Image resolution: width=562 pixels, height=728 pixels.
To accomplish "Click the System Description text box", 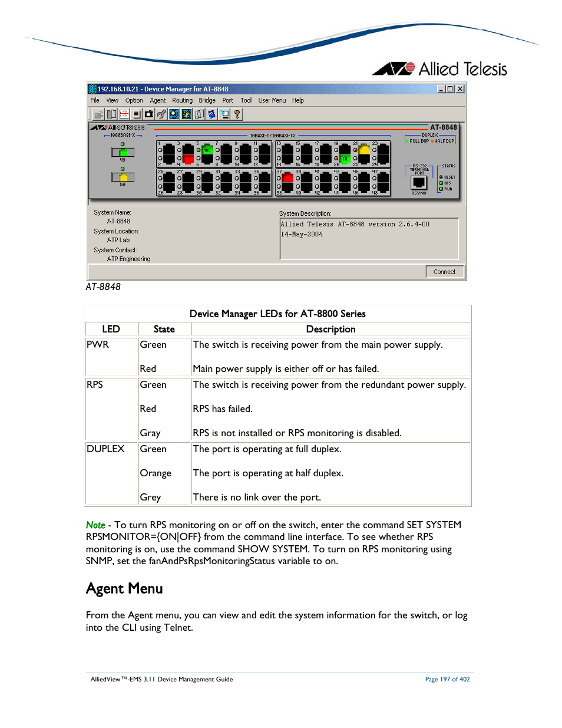I will point(369,239).
